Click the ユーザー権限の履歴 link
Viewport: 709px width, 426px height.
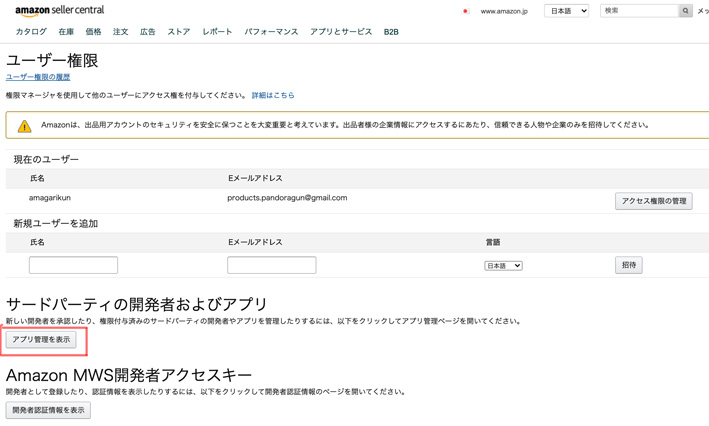pyautogui.click(x=38, y=77)
